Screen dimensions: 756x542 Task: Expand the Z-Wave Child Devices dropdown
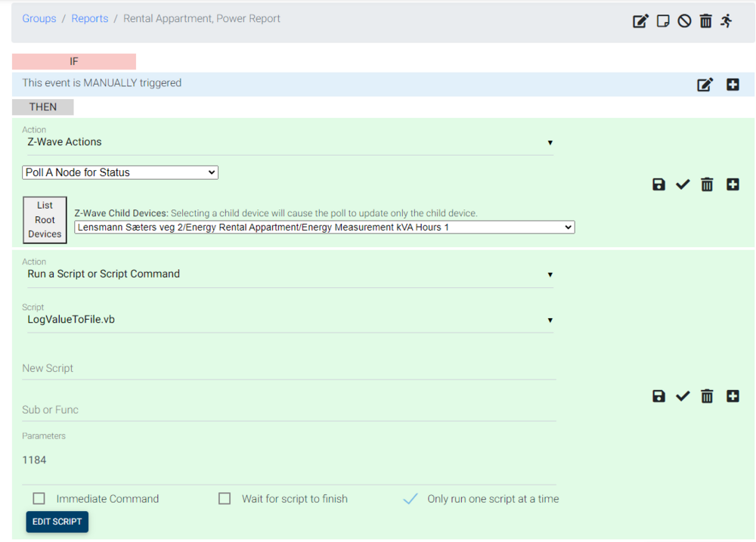pyautogui.click(x=324, y=227)
